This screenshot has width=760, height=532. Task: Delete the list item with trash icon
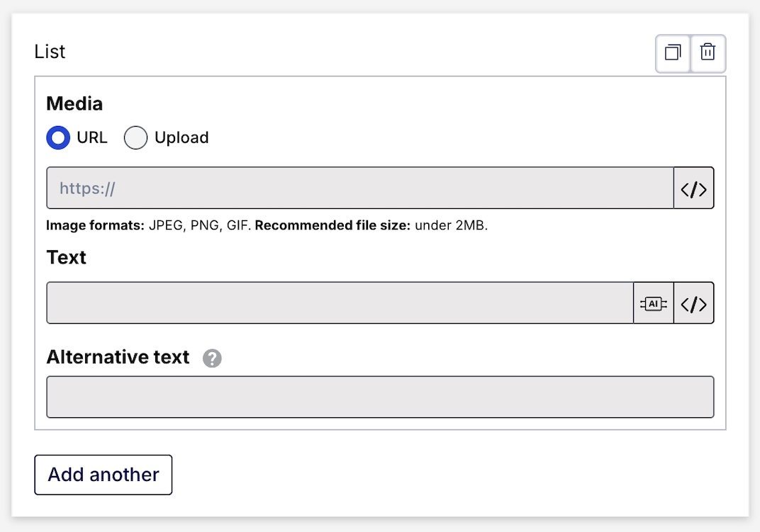click(x=708, y=53)
